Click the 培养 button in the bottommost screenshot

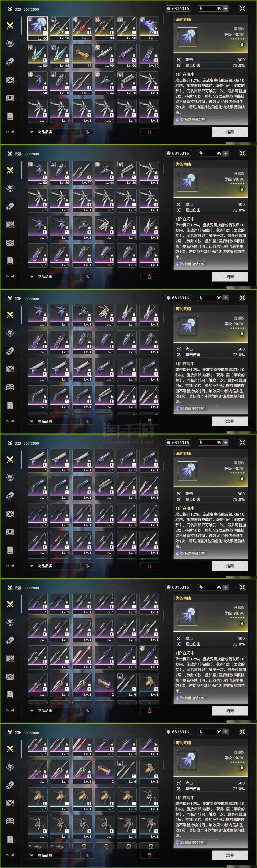point(230,855)
